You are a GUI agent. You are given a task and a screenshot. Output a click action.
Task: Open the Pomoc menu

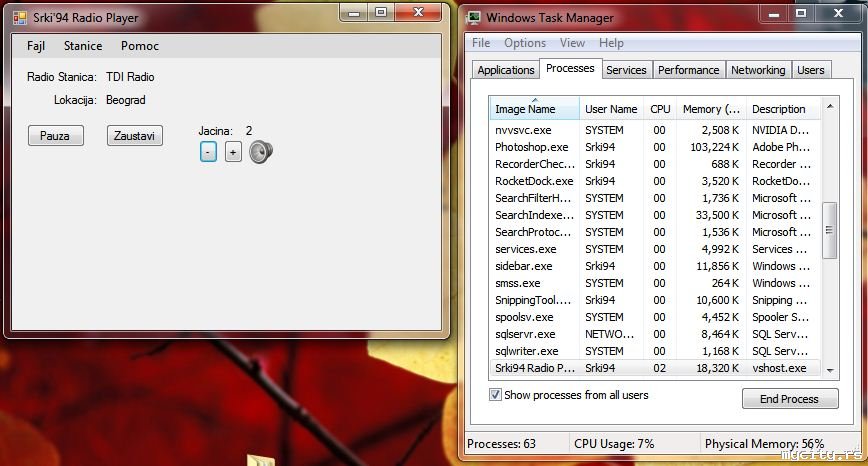[140, 46]
